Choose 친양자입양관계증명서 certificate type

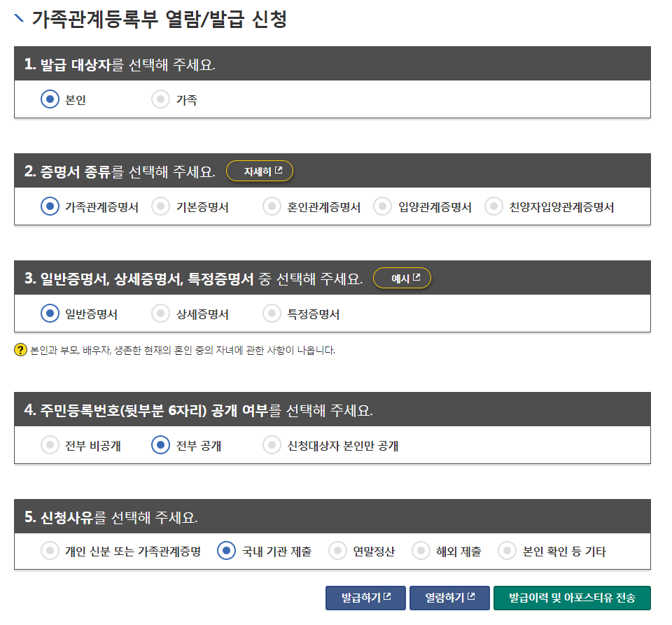pos(493,206)
